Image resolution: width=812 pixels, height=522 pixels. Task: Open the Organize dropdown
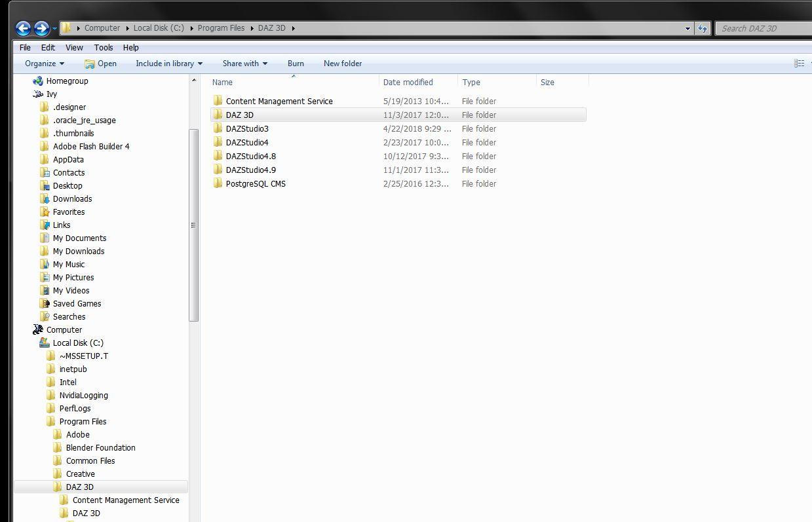(45, 64)
